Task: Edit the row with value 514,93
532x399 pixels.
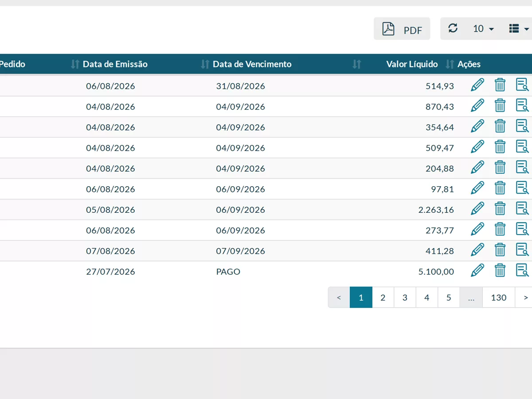Action: pyautogui.click(x=477, y=85)
